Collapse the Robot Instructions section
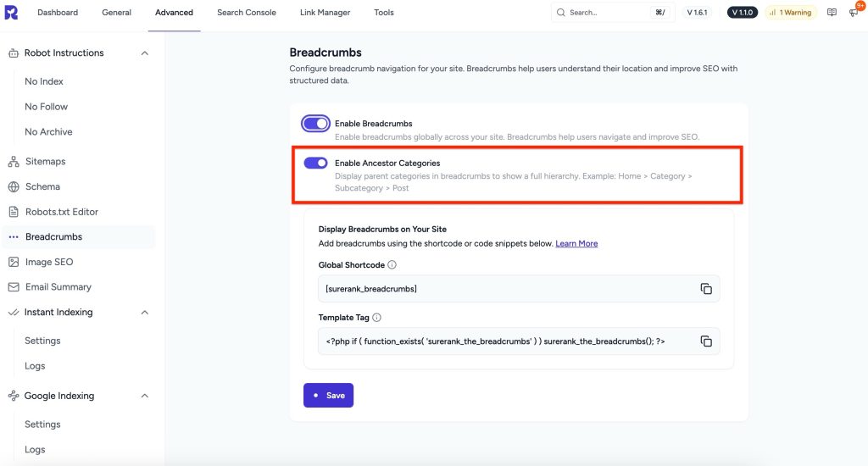Screen dimensions: 868x466 tap(144, 53)
